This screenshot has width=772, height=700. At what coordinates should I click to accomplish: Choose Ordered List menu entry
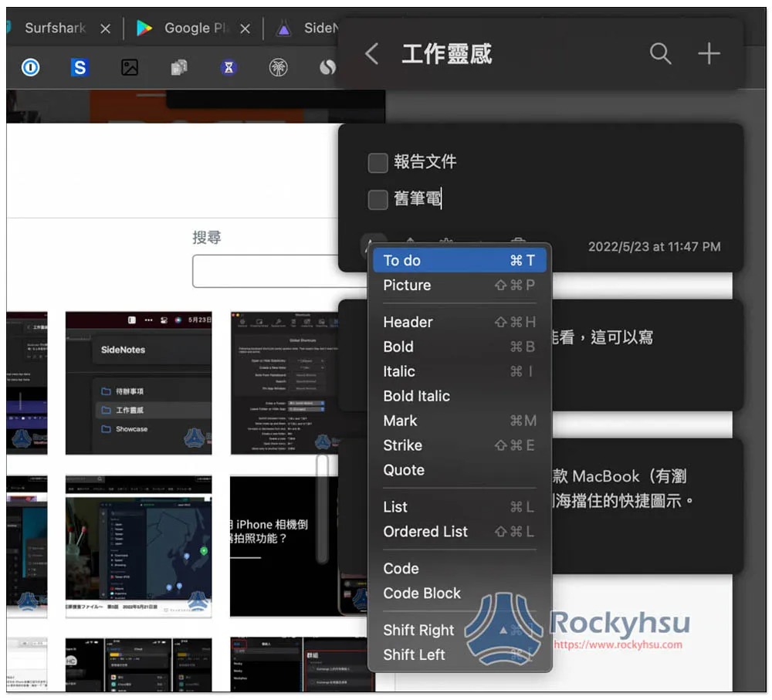coord(459,532)
